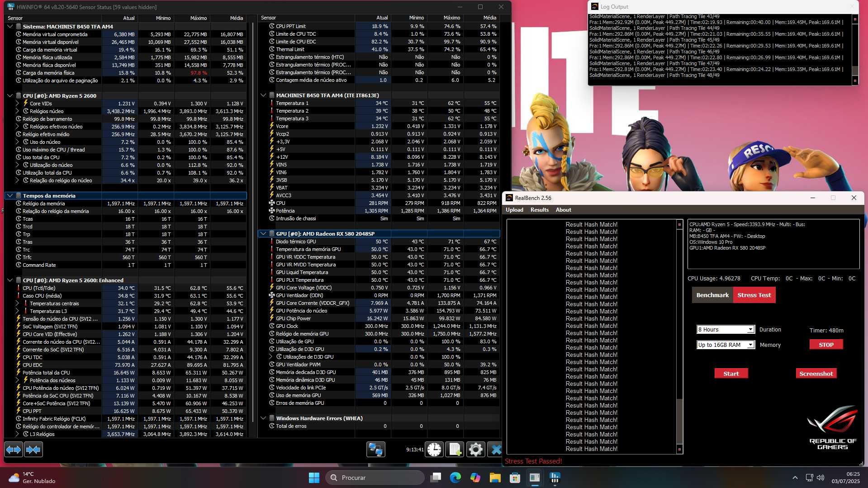Open the remote network monitoring icon in HWiNFO
The height and width of the screenshot is (488, 868).
375,450
